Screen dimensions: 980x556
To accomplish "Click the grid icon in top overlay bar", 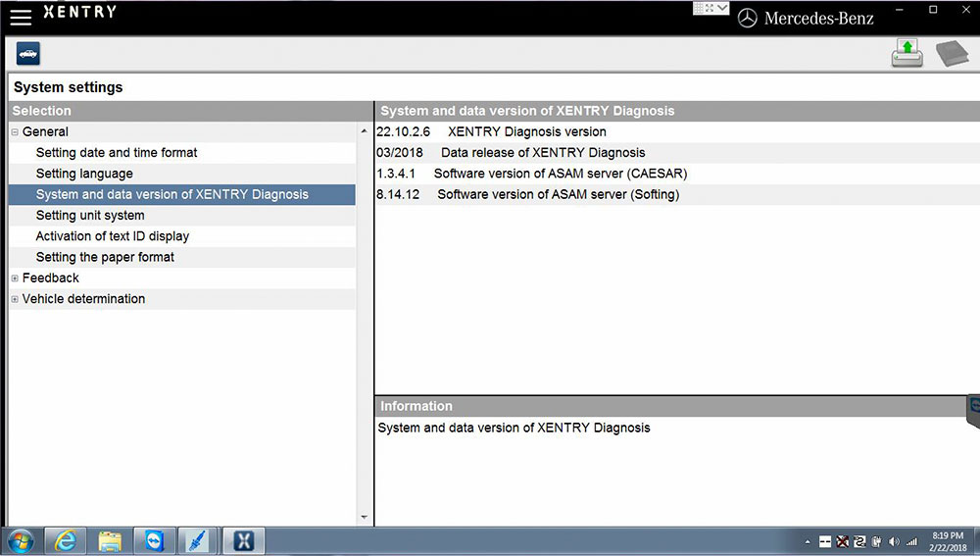I will (x=700, y=8).
